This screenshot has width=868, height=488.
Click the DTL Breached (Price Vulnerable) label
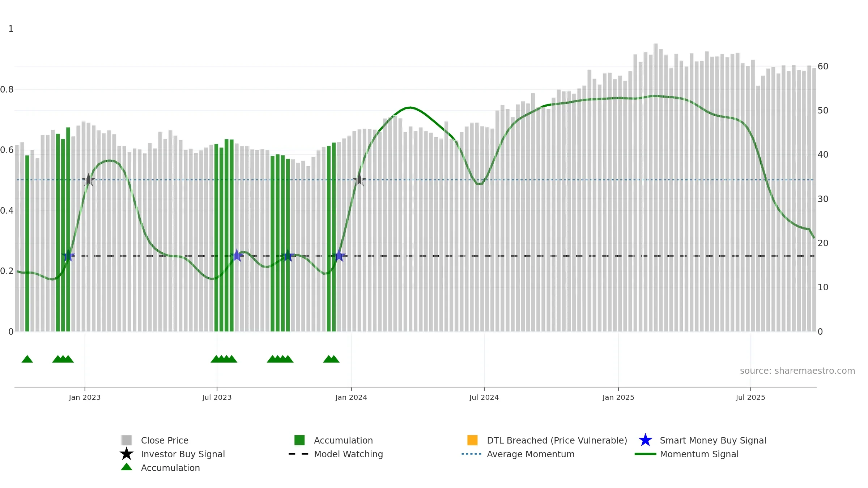pyautogui.click(x=557, y=440)
